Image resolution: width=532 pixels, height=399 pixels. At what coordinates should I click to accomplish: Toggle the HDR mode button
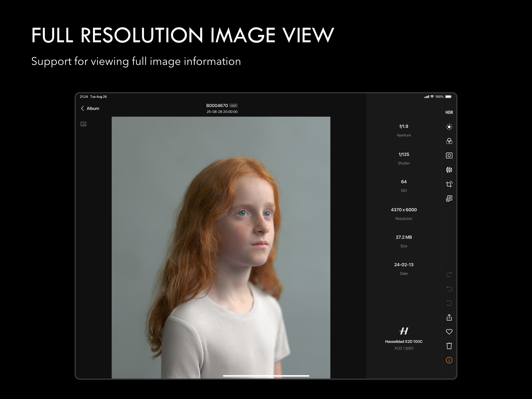pos(449,112)
